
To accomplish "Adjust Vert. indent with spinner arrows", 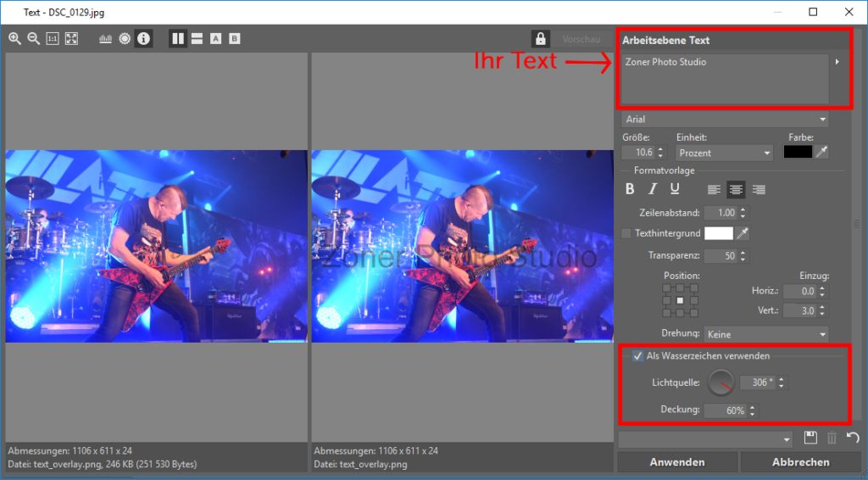I will (822, 310).
